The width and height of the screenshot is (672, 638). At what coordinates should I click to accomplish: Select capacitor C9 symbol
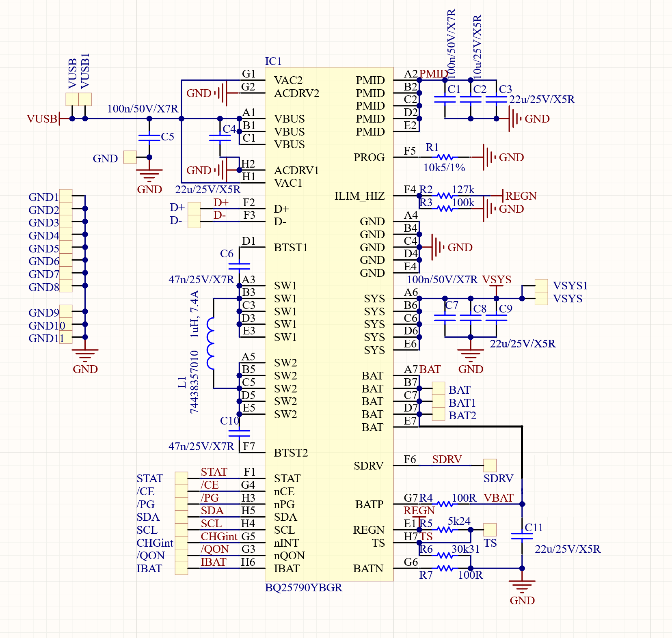(496, 318)
